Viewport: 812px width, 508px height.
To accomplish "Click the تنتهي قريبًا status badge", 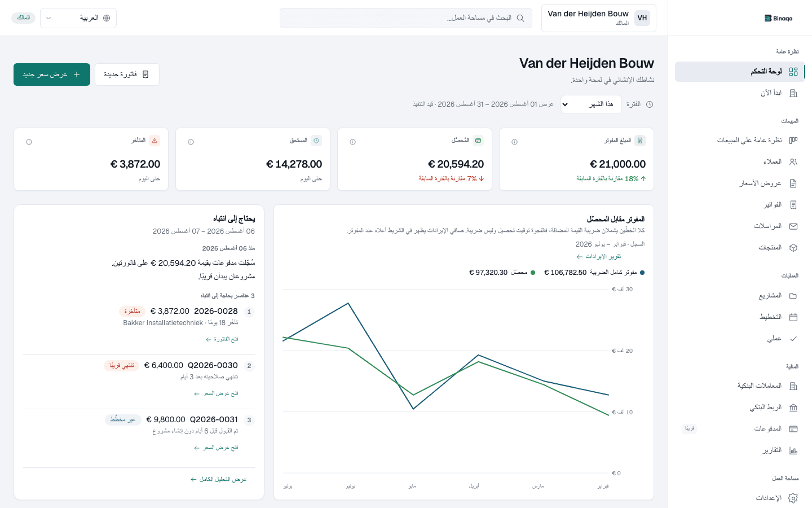I will click(x=122, y=366).
